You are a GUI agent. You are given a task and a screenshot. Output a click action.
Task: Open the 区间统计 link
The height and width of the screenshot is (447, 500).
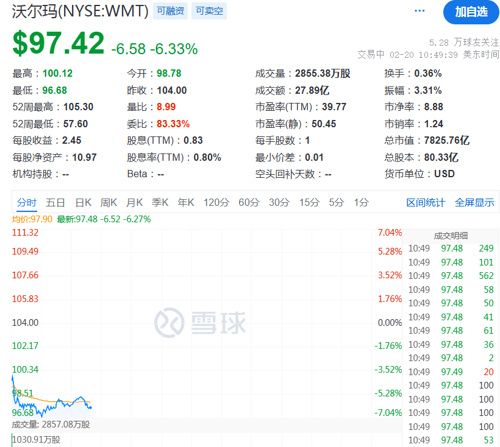(x=426, y=202)
